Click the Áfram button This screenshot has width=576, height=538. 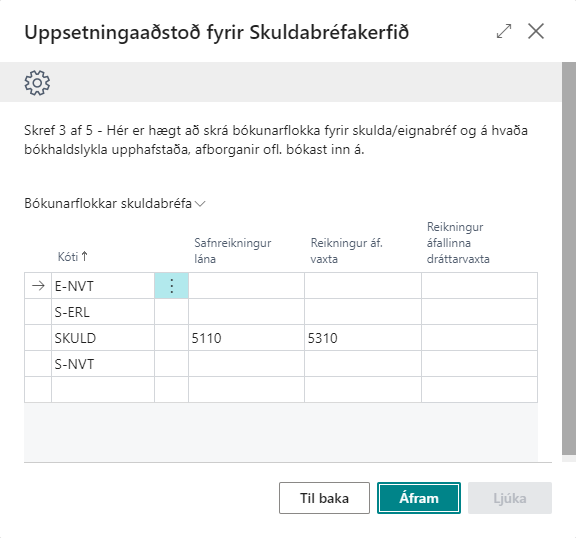pos(419,498)
